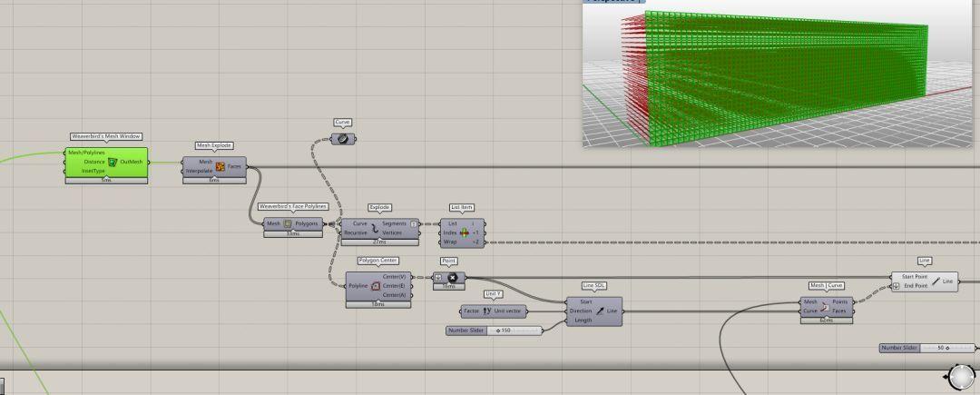Click the Center(A) output on Polygon Center
This screenshot has height=395, width=980.
394,294
